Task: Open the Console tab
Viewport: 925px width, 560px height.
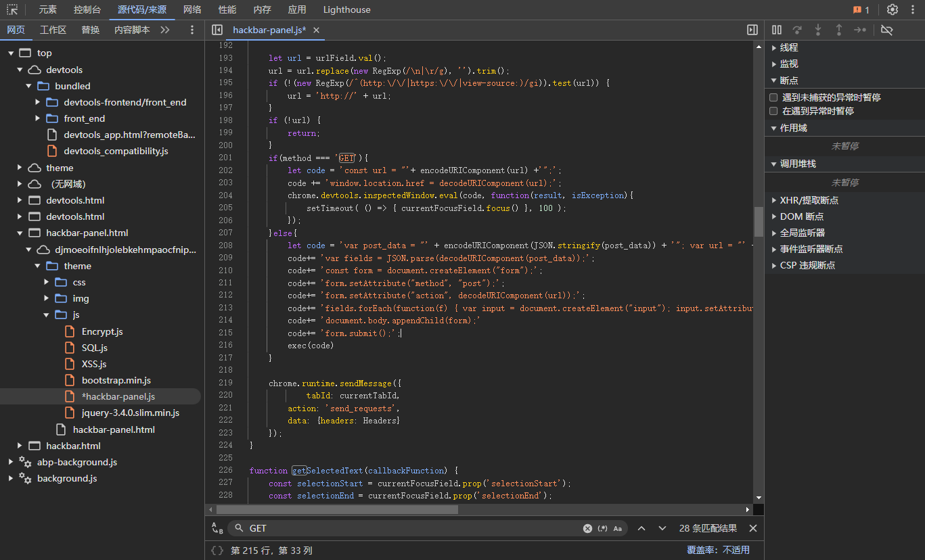Action: (x=87, y=9)
